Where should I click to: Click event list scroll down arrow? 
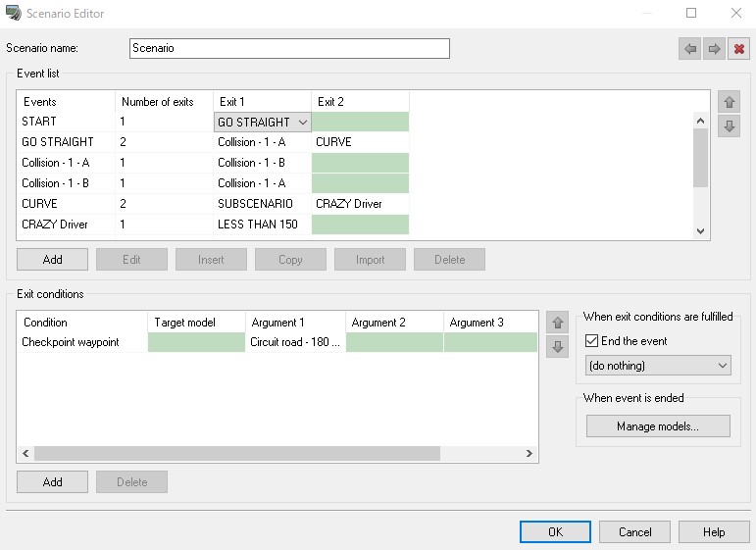(700, 231)
